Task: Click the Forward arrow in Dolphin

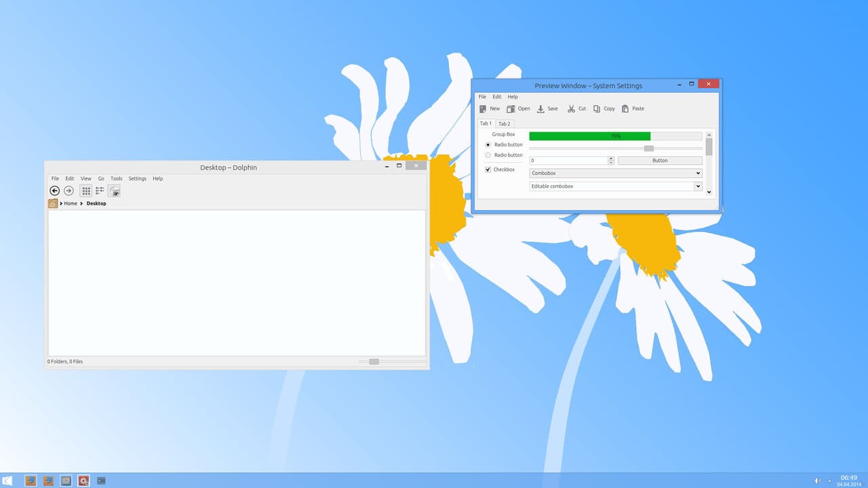Action: (x=68, y=191)
